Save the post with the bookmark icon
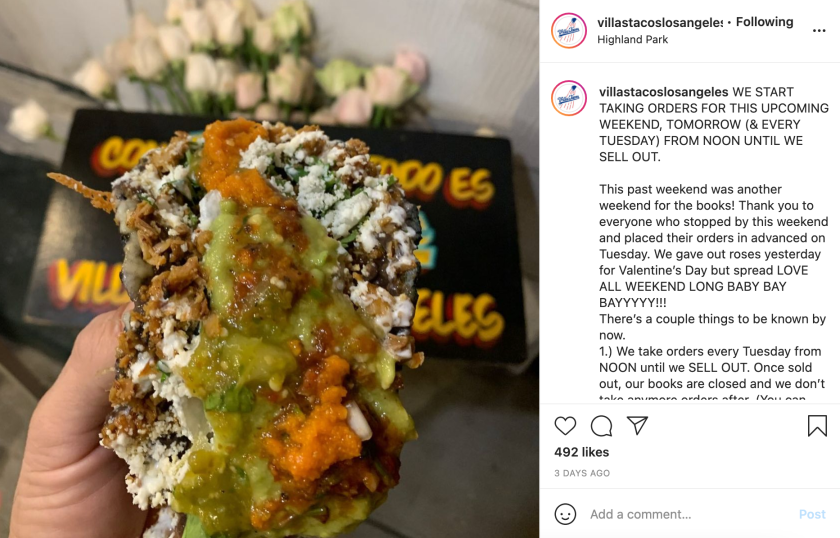840x538 pixels. 817,426
